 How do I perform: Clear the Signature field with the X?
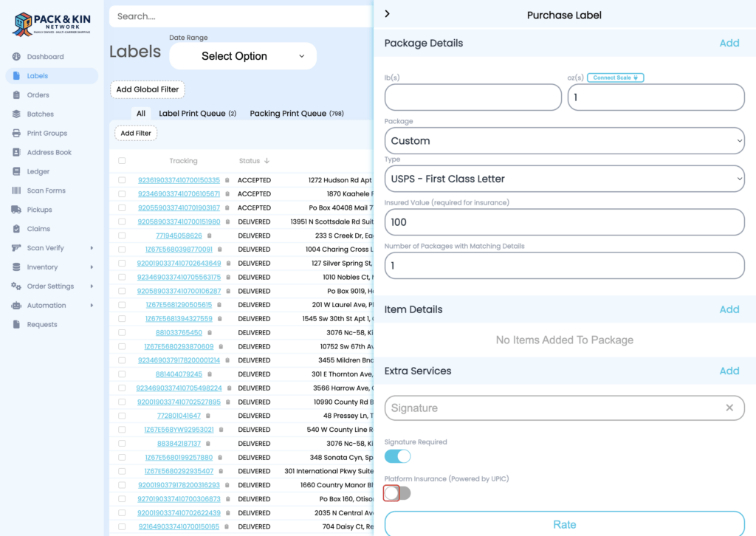[729, 408]
